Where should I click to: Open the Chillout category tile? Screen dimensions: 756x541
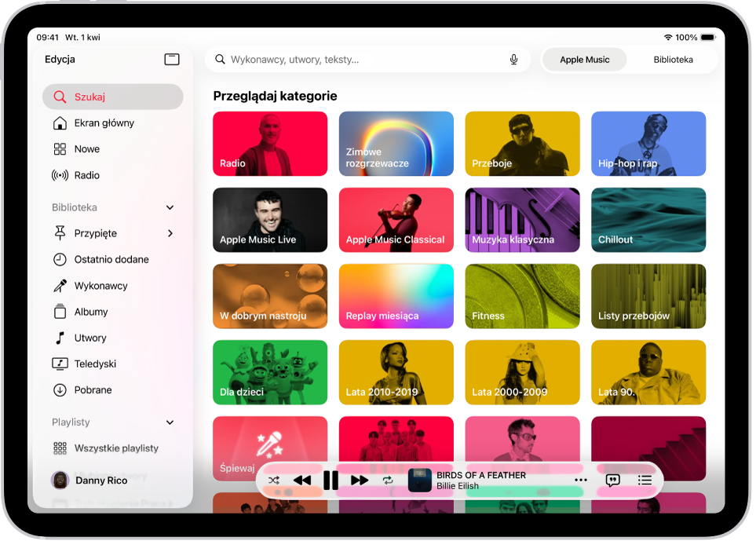tap(648, 220)
